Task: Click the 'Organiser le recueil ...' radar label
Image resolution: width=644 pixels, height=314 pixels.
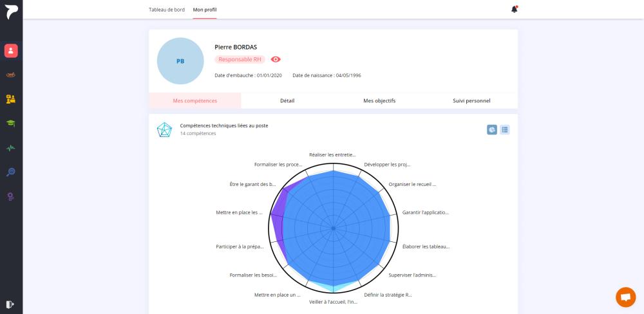Action: (x=412, y=184)
